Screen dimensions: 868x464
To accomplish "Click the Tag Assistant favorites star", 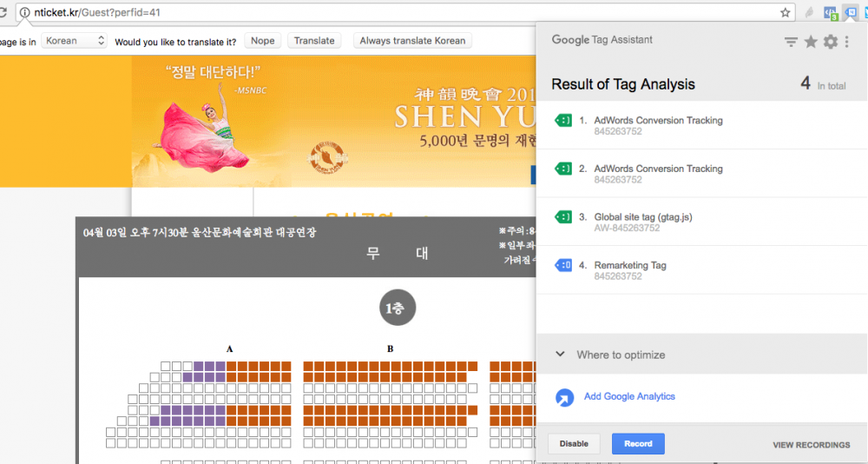I will click(x=811, y=42).
